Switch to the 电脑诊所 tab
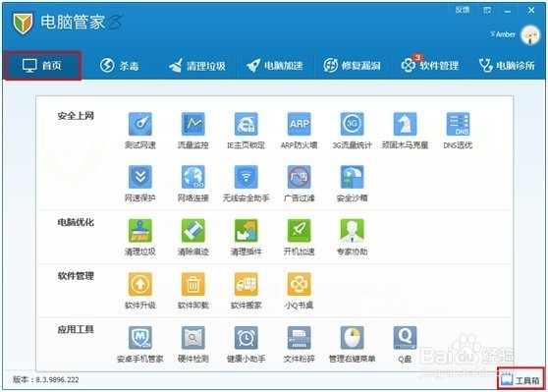The image size is (548, 392). pos(507,66)
